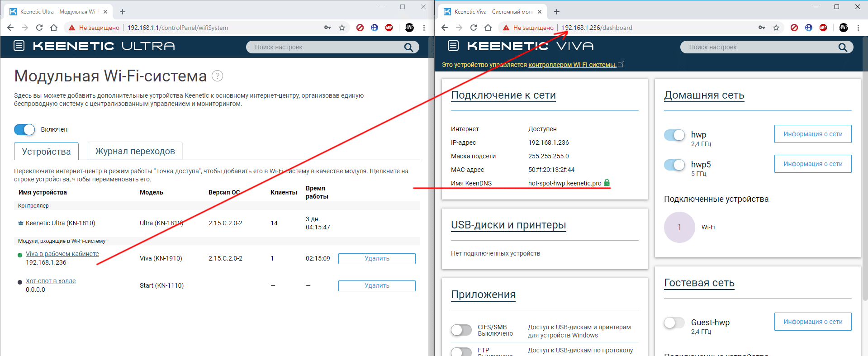The image size is (868, 356).
Task: Turn on the CIFS/SMB application switch
Action: [x=461, y=330]
